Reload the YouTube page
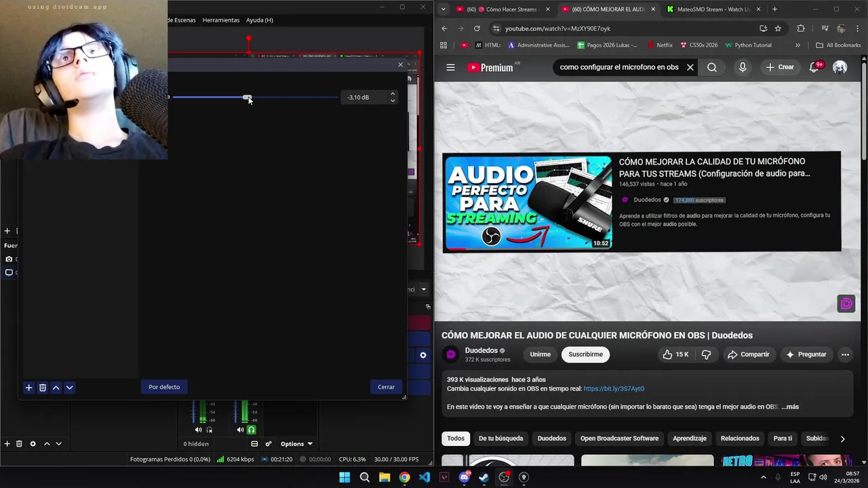This screenshot has height=488, width=868. (x=477, y=28)
